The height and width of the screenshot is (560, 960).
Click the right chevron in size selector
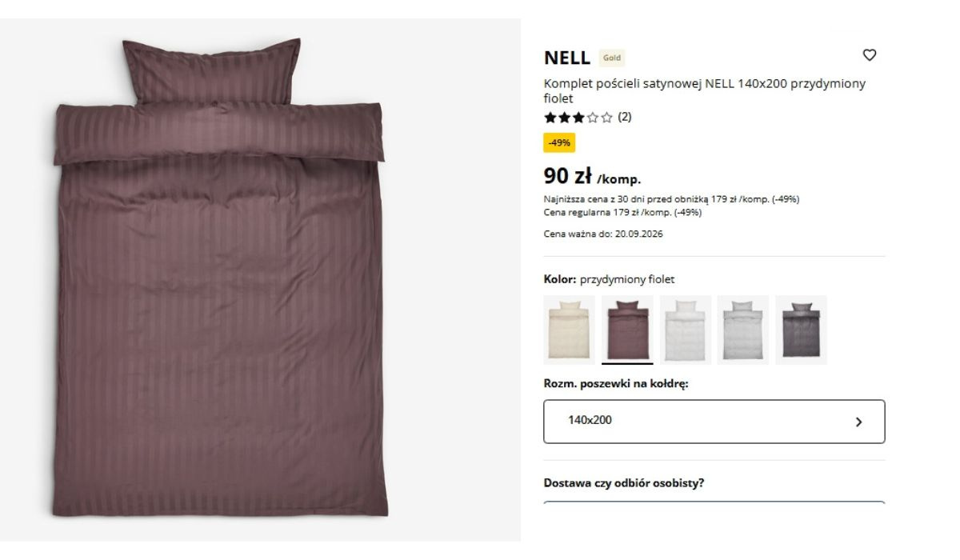(858, 422)
